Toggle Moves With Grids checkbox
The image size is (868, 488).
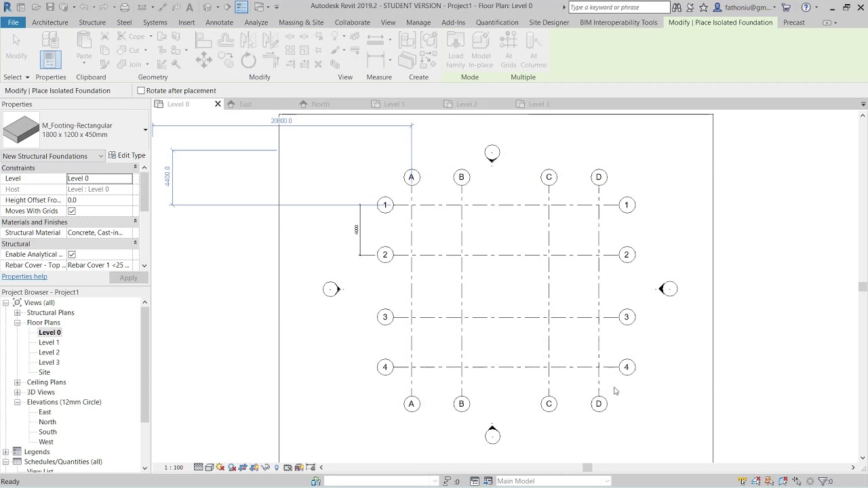[72, 211]
